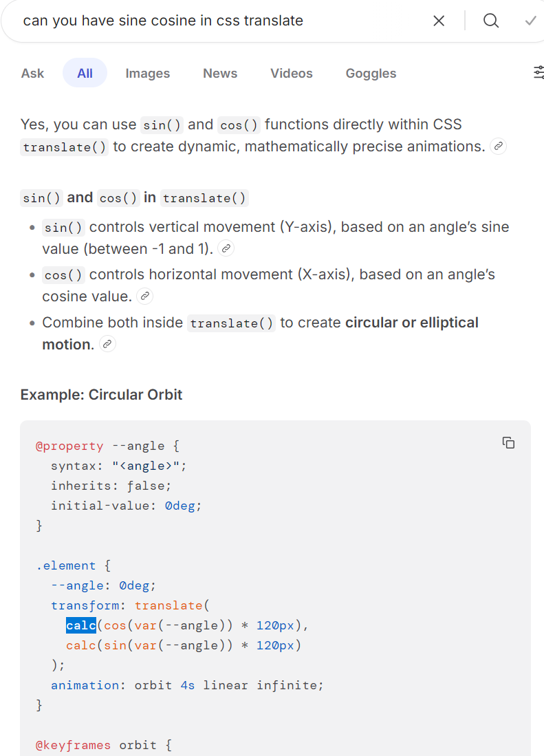Focus the search query input field
The image size is (544, 756).
(x=206, y=21)
